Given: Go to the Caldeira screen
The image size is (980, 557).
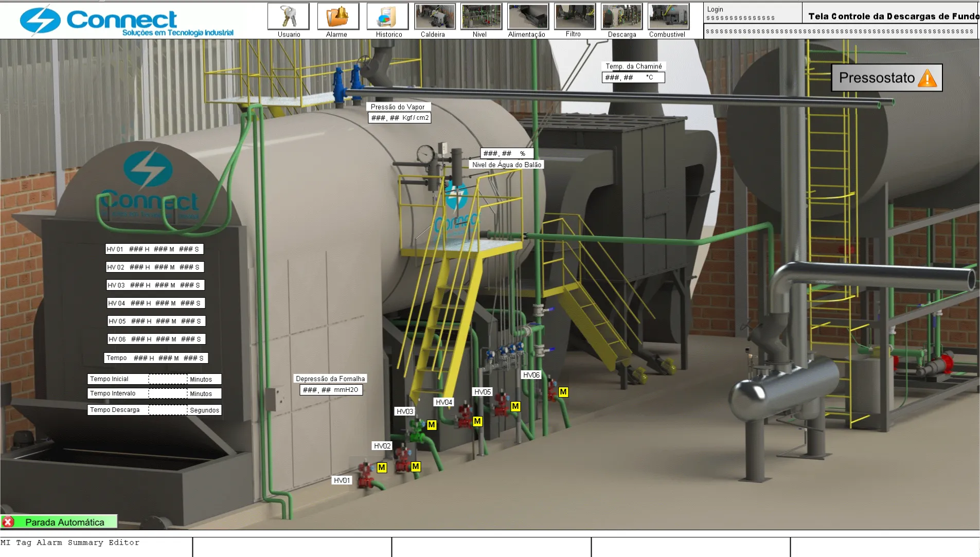Looking at the screenshot, I should [435, 17].
